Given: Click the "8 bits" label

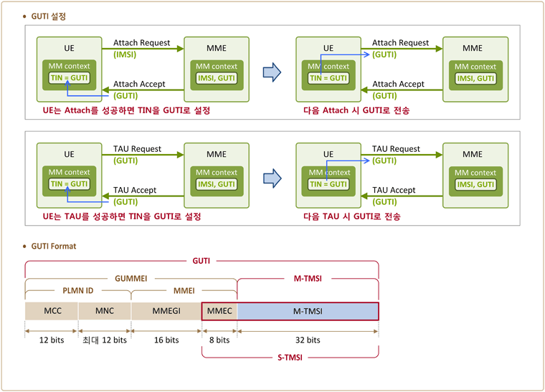Looking at the screenshot, I should coord(219,340).
